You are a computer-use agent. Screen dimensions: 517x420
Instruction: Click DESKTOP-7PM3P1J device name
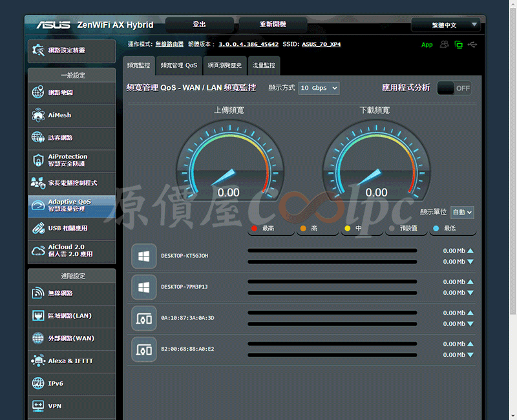(x=184, y=287)
